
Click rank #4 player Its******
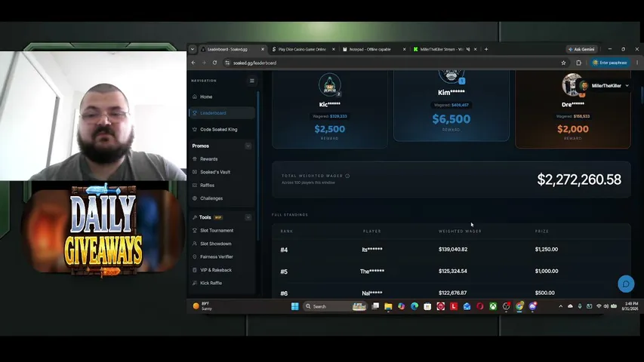tap(372, 250)
